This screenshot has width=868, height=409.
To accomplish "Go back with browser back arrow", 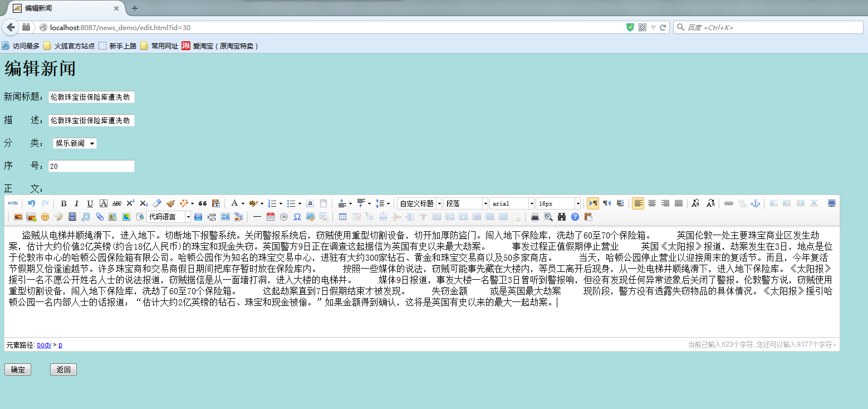I will [11, 27].
